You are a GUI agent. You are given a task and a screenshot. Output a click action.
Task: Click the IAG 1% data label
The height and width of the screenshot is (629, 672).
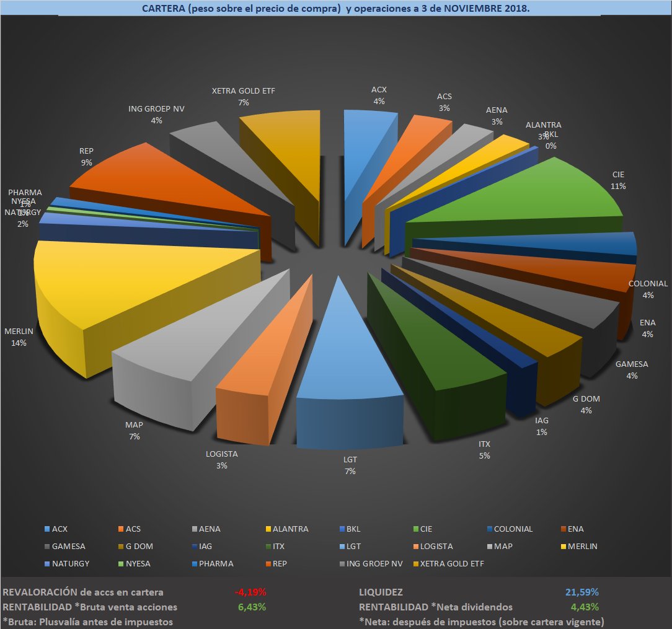coord(542,426)
